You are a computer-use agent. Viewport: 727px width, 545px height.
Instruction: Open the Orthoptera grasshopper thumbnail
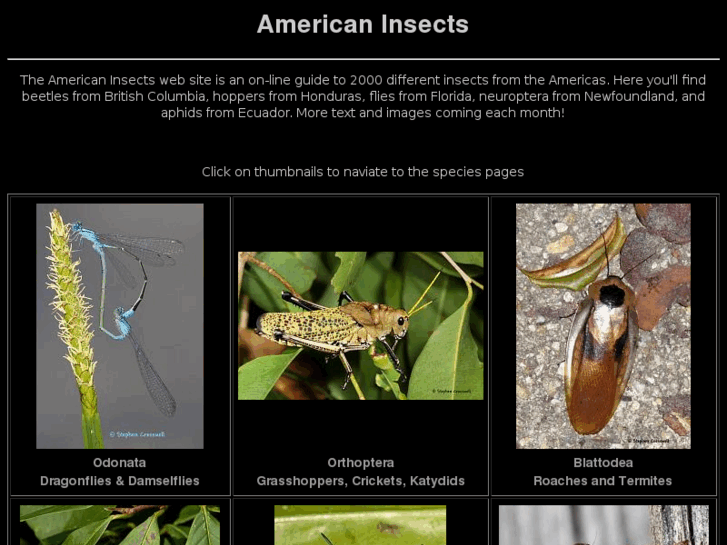pyautogui.click(x=361, y=326)
